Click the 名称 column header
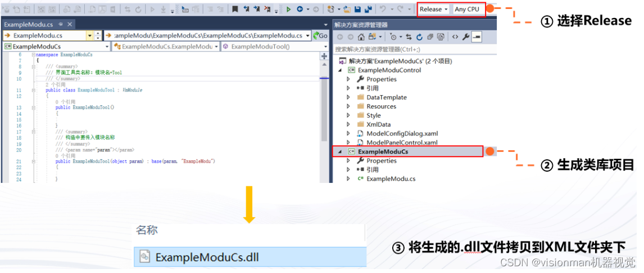The image size is (644, 273). click(x=147, y=230)
